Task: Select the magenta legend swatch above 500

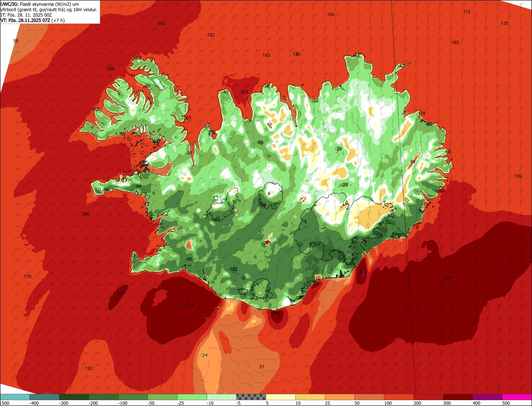Action: pyautogui.click(x=517, y=397)
